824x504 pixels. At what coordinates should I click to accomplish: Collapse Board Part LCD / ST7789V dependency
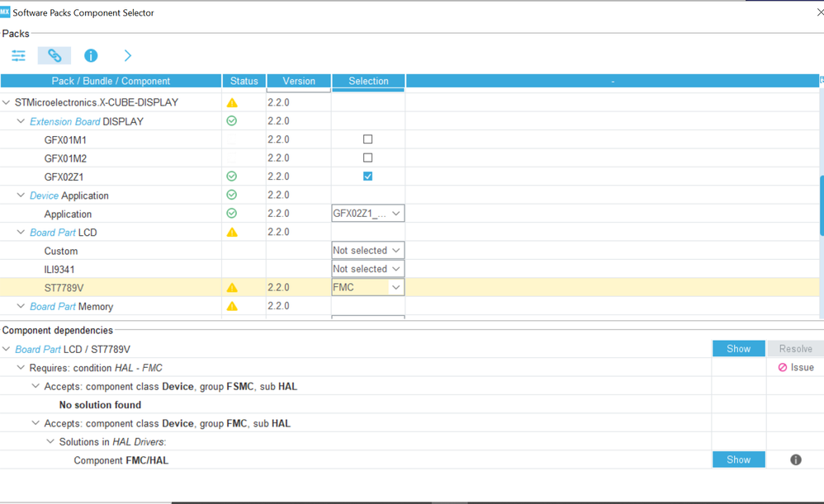point(7,349)
